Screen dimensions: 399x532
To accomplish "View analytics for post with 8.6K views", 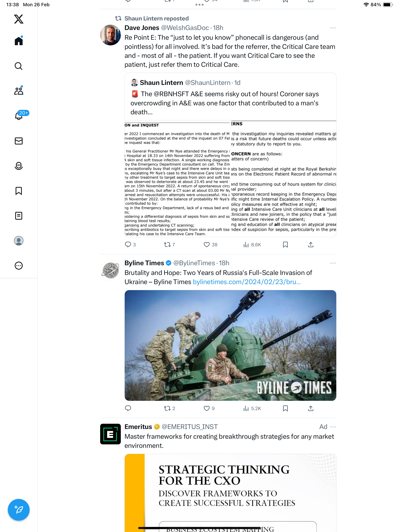I will click(x=252, y=245).
